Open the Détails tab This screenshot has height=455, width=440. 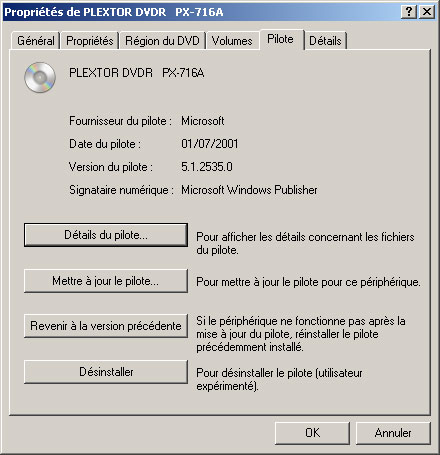[325, 41]
